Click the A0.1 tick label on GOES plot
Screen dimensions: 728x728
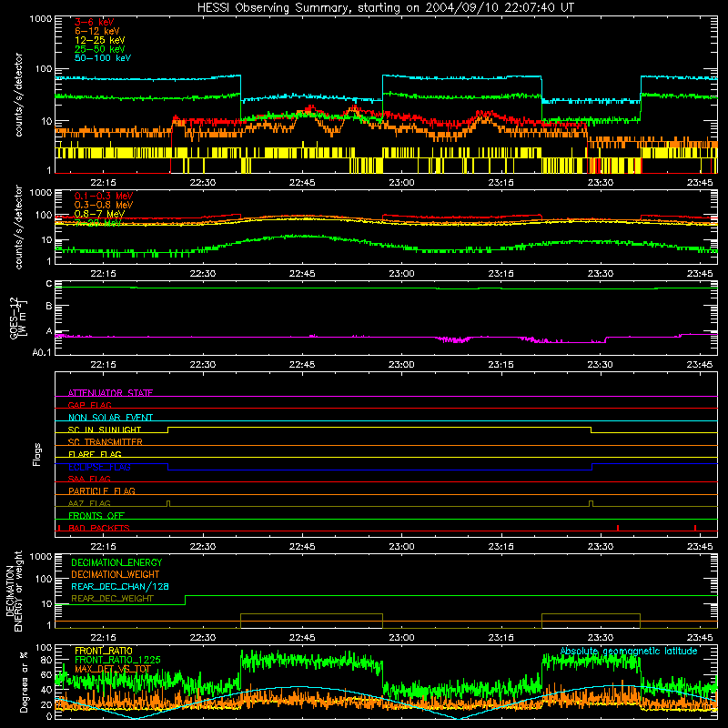pos(42,352)
